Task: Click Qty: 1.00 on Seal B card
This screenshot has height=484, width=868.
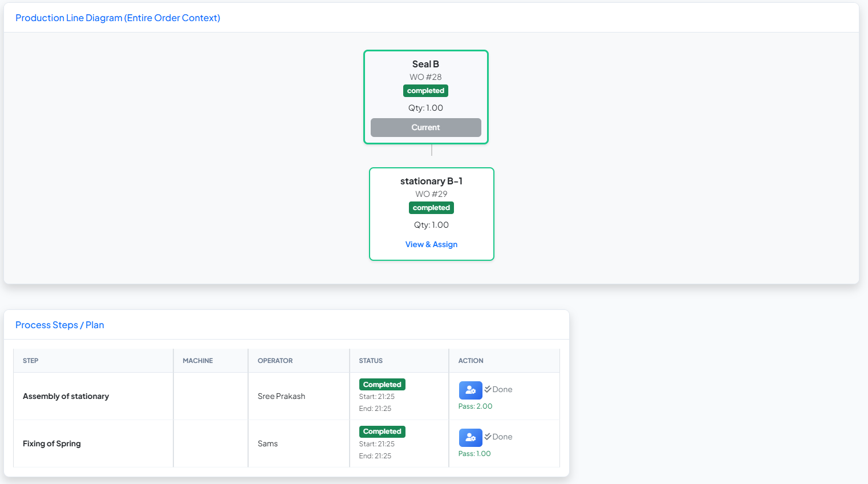Action: coord(425,108)
